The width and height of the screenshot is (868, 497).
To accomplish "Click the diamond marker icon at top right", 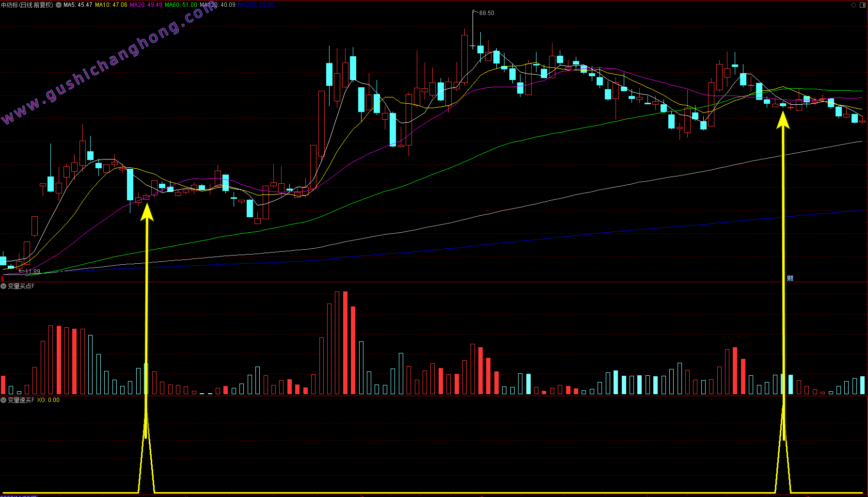I will [x=853, y=5].
